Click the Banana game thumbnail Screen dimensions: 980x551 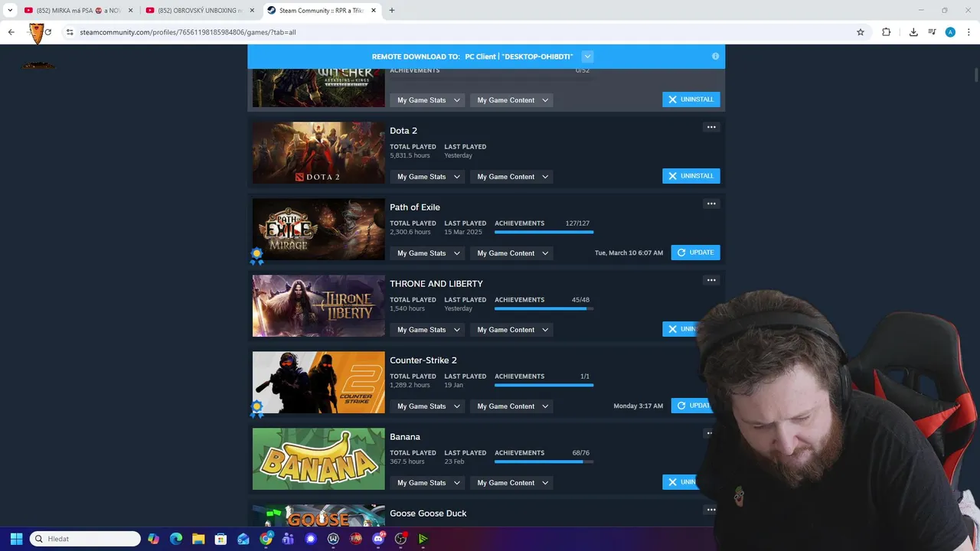[x=318, y=459]
